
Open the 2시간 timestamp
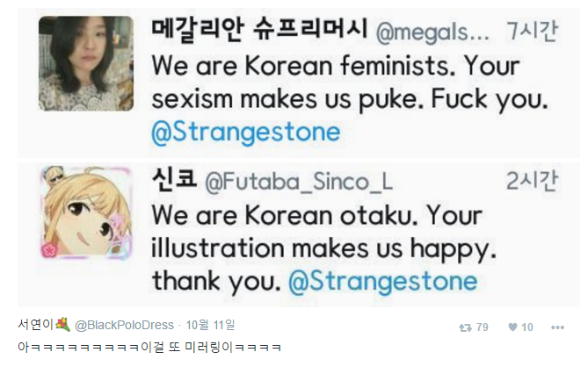(x=532, y=183)
